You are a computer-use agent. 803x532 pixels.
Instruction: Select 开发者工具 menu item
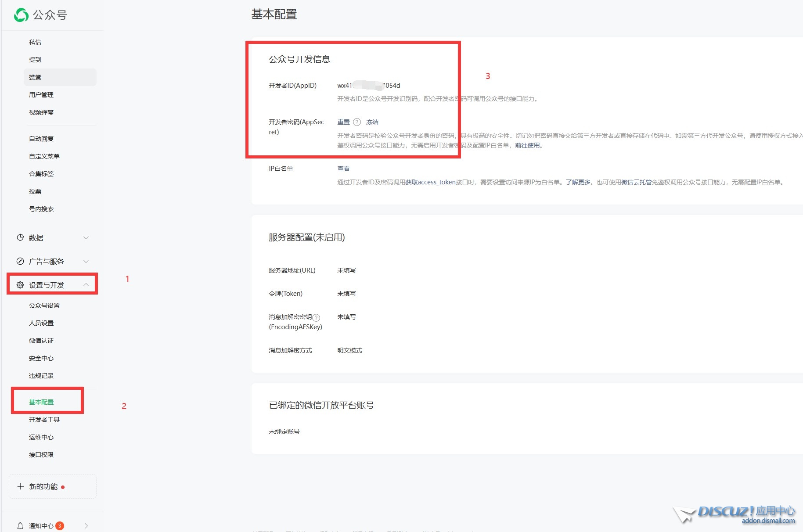[x=44, y=420]
